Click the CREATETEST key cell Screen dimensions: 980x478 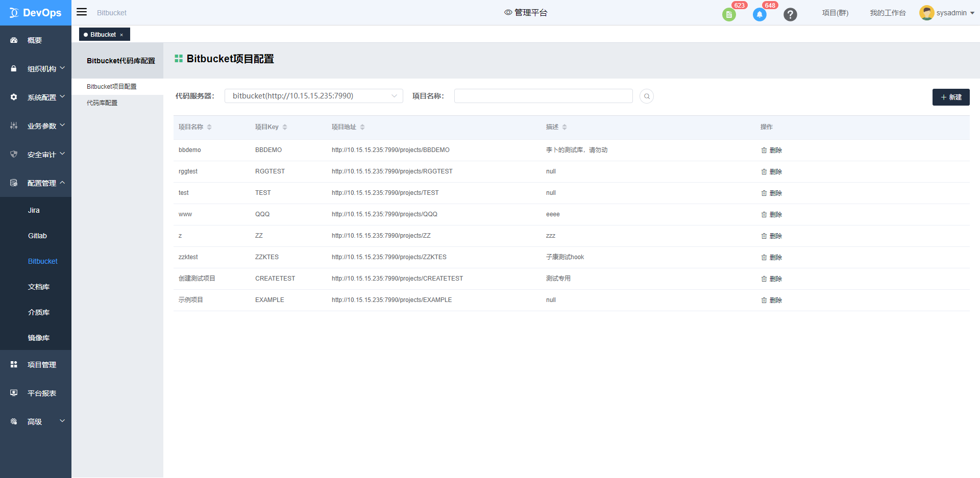275,279
